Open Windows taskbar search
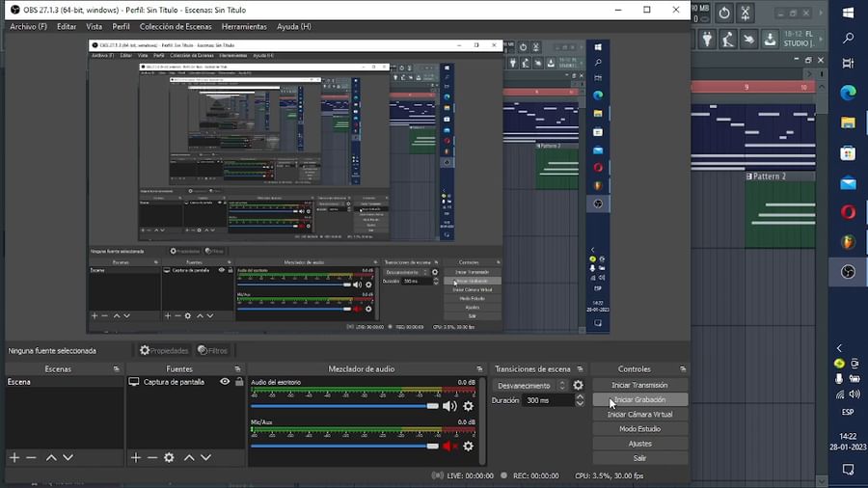 tap(848, 39)
